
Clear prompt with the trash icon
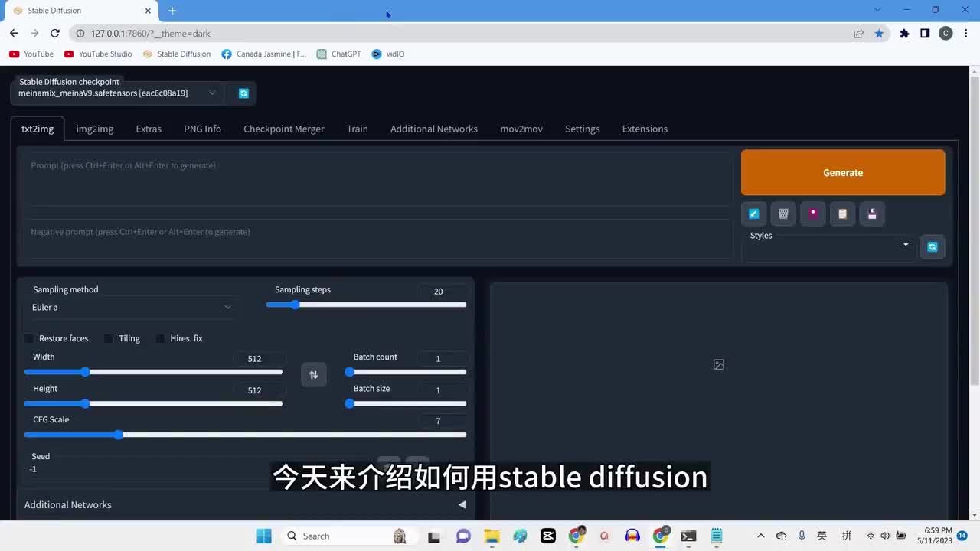point(783,214)
